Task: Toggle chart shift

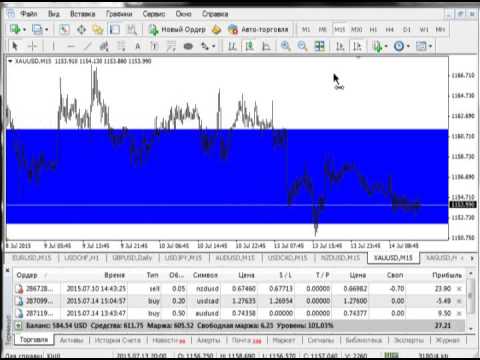Action: pyautogui.click(x=357, y=46)
